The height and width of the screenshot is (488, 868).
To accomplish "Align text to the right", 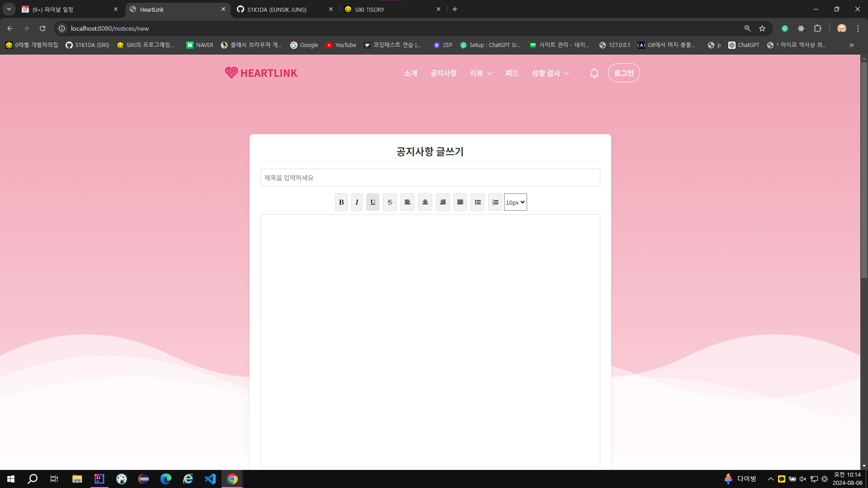I will point(443,202).
